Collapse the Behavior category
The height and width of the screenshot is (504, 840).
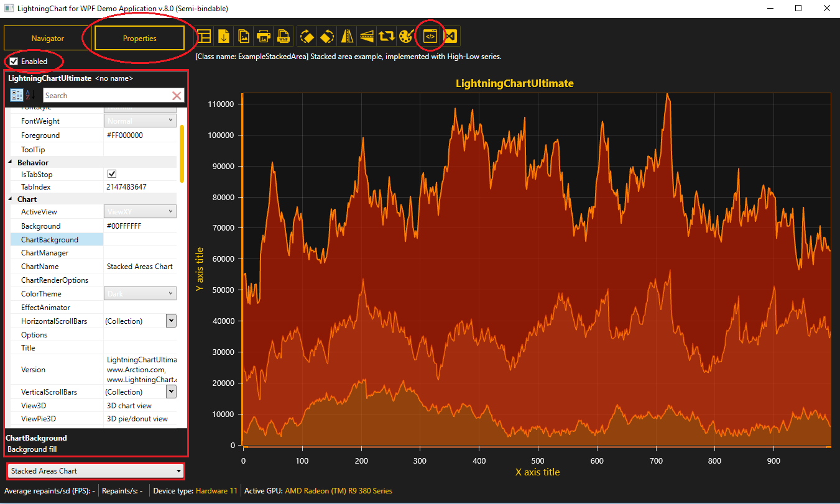tap(11, 162)
